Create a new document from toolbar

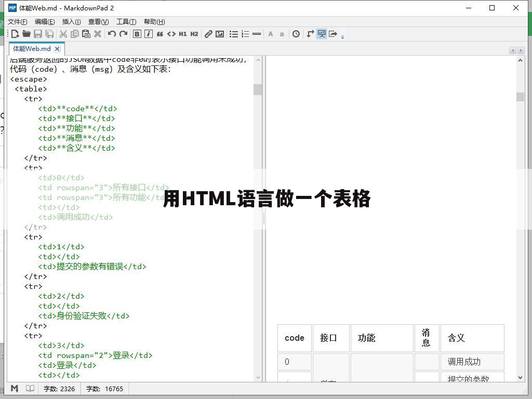(x=15, y=34)
